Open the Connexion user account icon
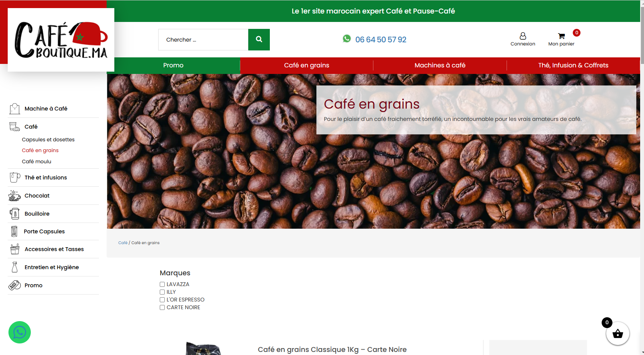Viewport: 644px width, 355px height. coord(522,36)
